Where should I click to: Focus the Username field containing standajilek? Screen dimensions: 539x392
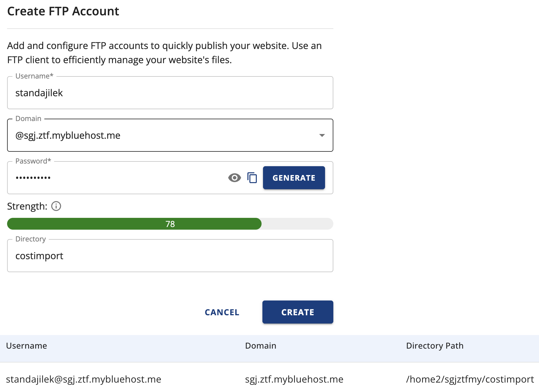(170, 93)
